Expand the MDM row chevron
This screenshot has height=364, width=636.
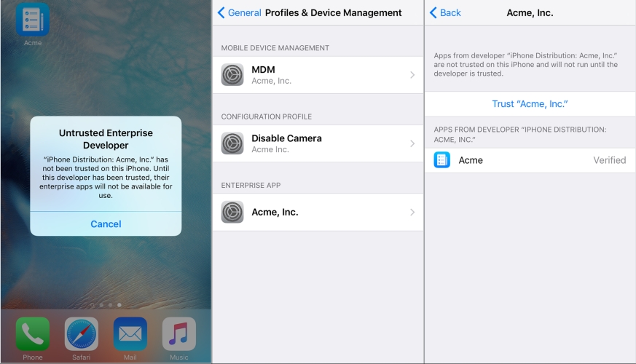[412, 75]
